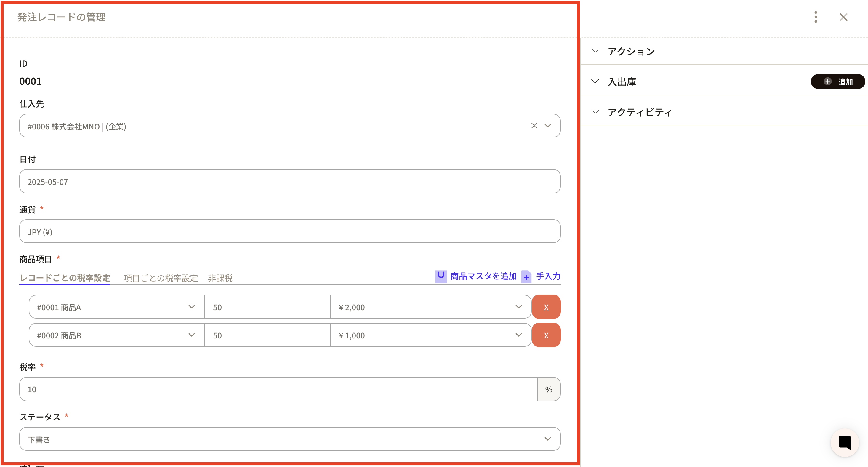This screenshot has height=467, width=868.
Task: Expand the アクション section
Action: 595,51
